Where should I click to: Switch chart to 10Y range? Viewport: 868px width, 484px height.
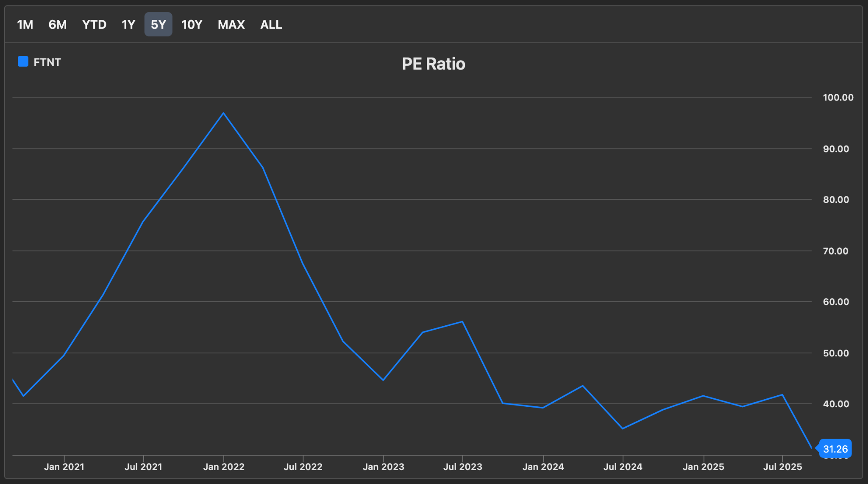192,25
